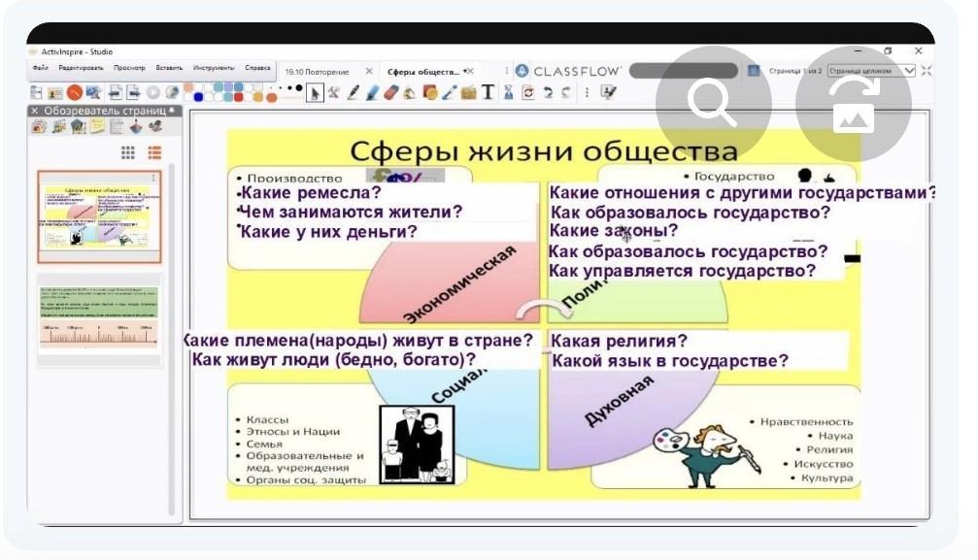
Task: Open the Просмотр menu
Action: tap(129, 67)
